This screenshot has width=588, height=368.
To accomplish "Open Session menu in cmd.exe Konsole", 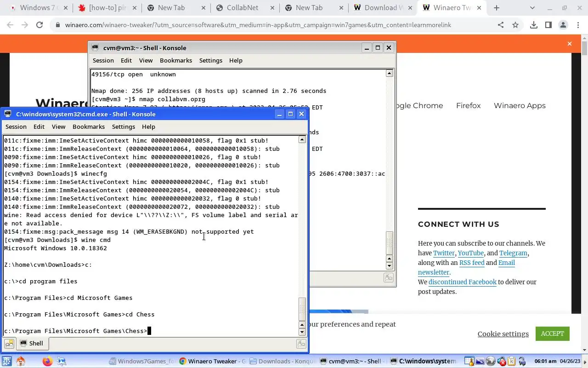I will (x=16, y=126).
